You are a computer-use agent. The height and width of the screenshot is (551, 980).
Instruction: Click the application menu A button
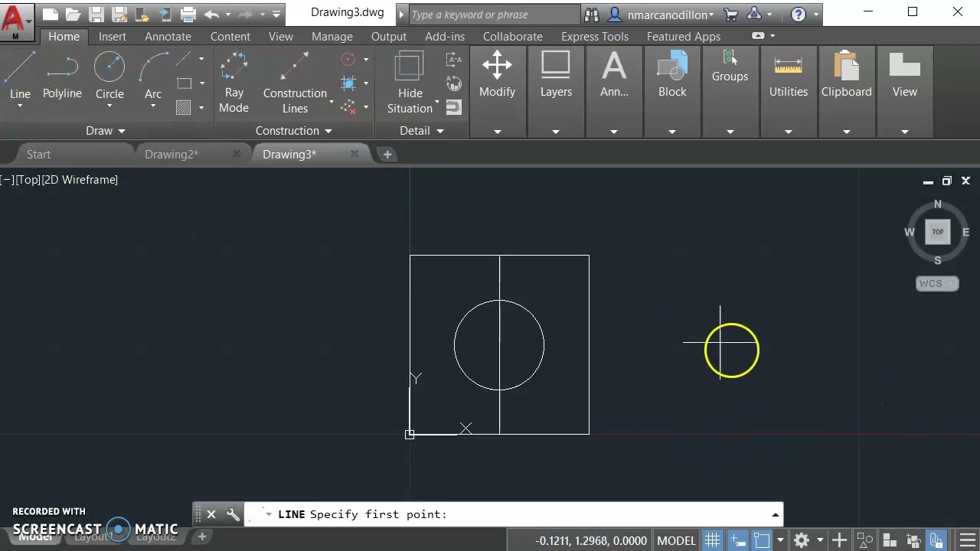coord(15,21)
